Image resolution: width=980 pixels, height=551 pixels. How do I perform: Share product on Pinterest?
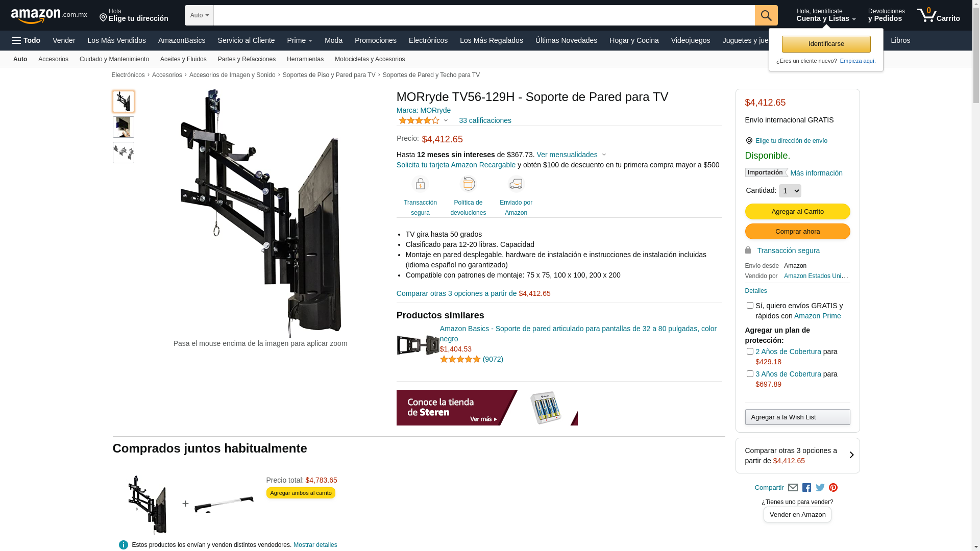point(834,488)
